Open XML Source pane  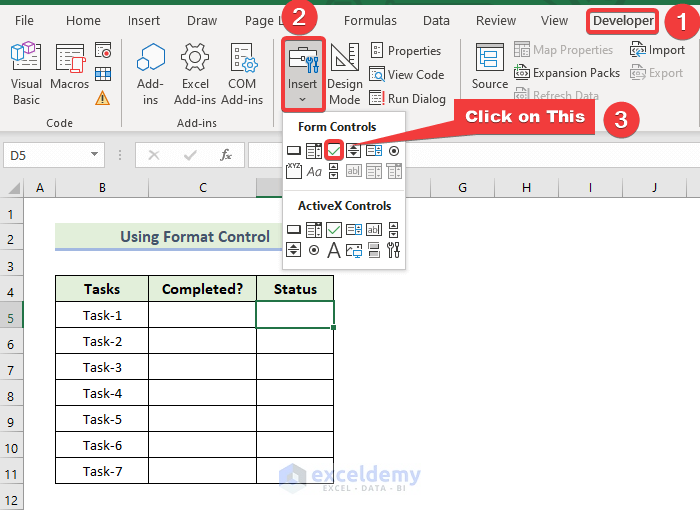tap(490, 66)
